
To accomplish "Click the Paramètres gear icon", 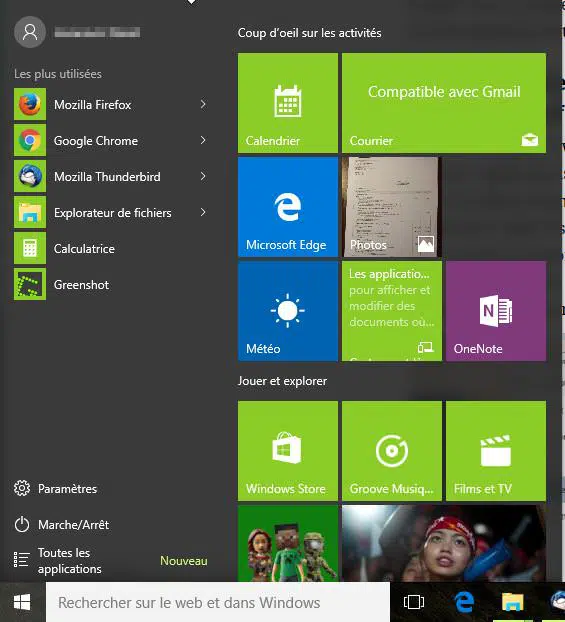I will tap(22, 488).
